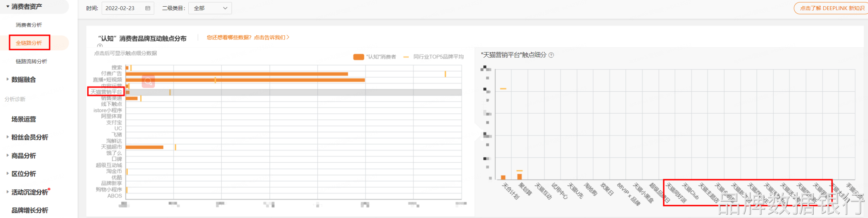Click the help icon under the chart title

coord(100,46)
